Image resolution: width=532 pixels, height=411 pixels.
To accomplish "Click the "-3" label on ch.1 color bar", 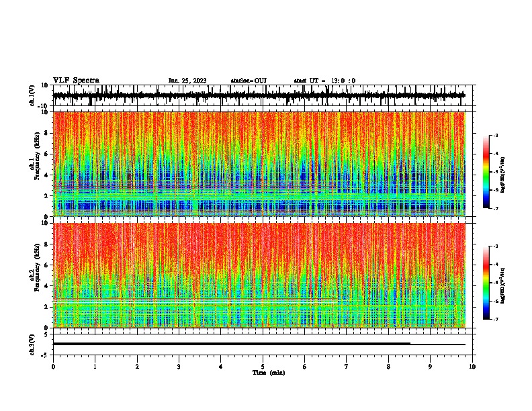I will tap(495, 136).
